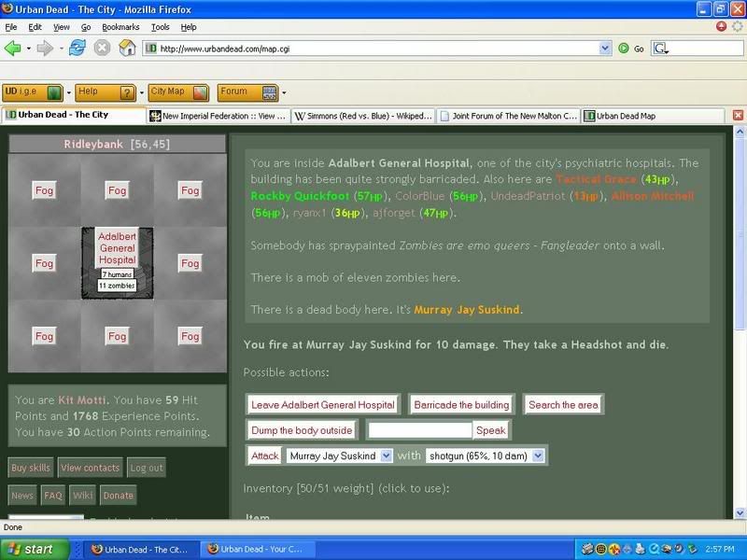The height and width of the screenshot is (560, 747).
Task: Click Search the area button
Action: pos(563,405)
